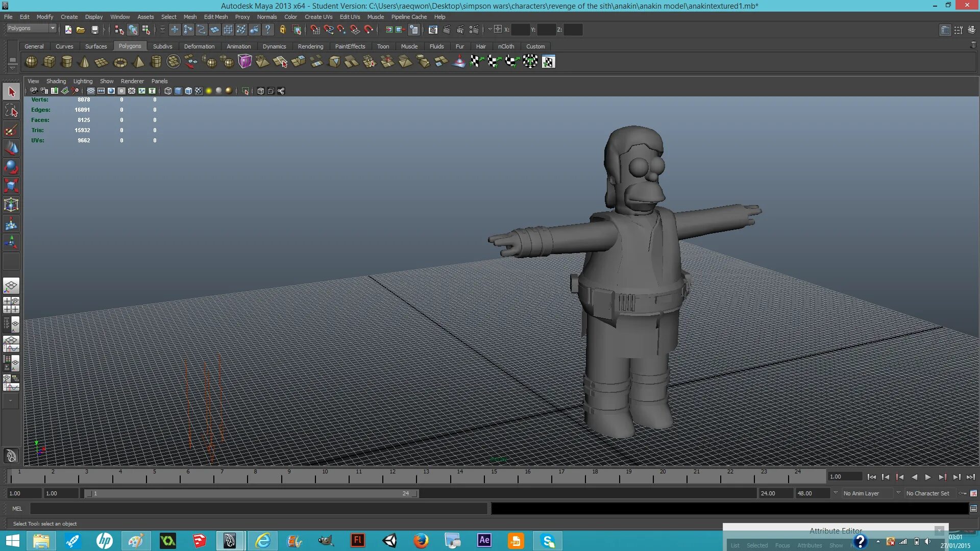The image size is (980, 551).
Task: Create a polygon torus from the shelf
Action: click(x=120, y=62)
